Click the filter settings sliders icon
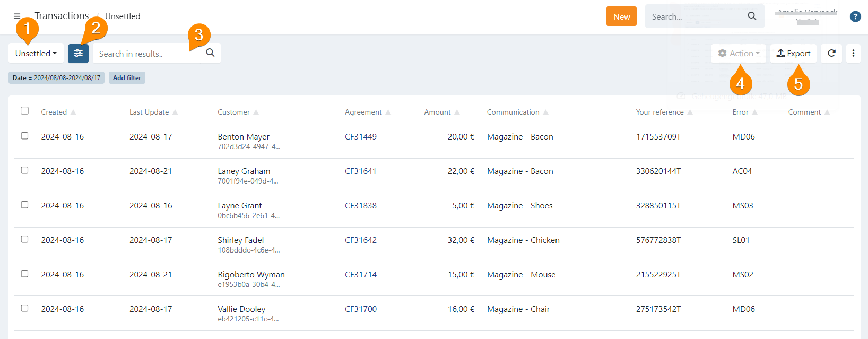The height and width of the screenshot is (339, 868). pyautogui.click(x=78, y=54)
